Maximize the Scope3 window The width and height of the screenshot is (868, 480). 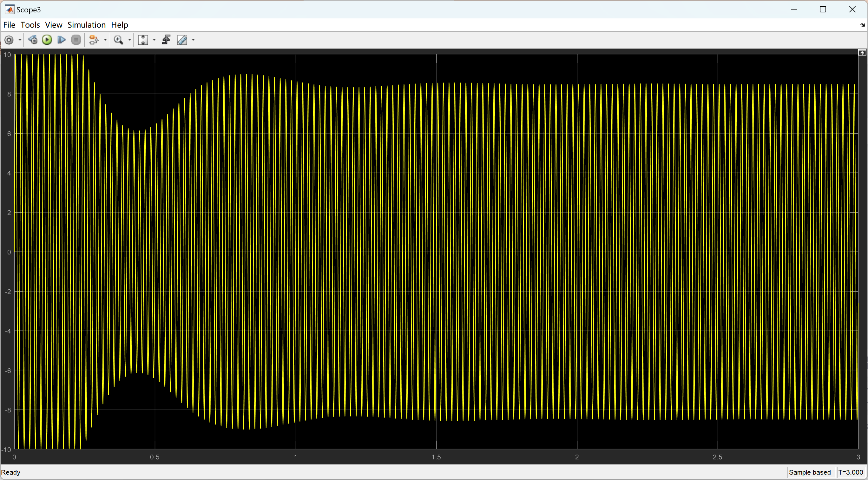823,10
